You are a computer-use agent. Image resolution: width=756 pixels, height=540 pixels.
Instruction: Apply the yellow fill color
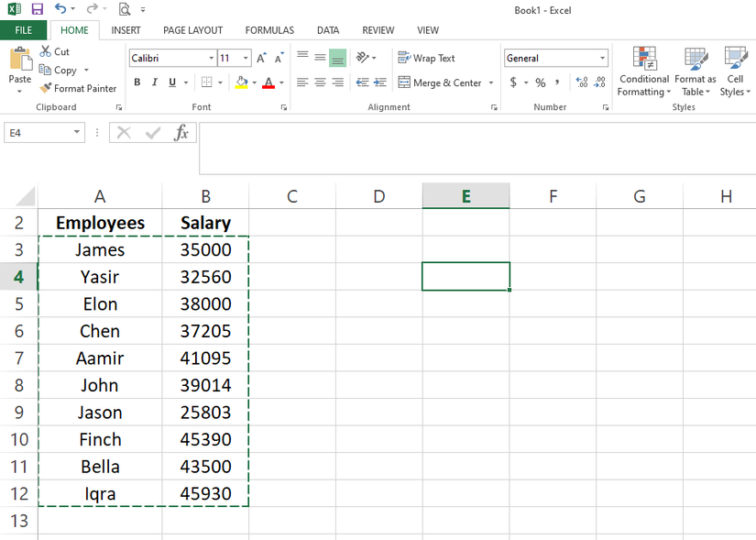[240, 83]
